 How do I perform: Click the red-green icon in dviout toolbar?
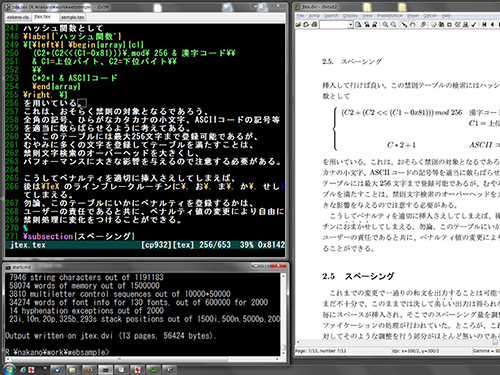coord(441,24)
